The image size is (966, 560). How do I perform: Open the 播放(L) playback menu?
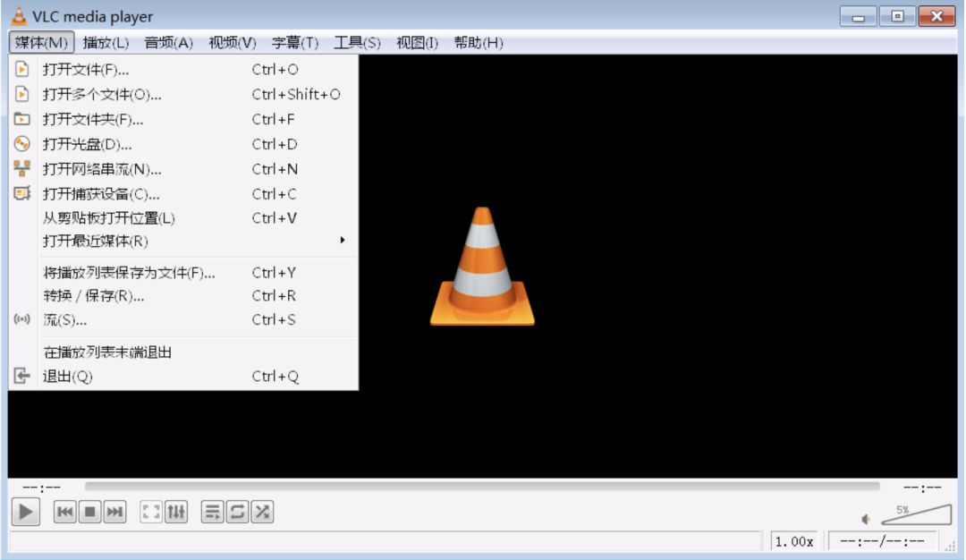point(106,43)
